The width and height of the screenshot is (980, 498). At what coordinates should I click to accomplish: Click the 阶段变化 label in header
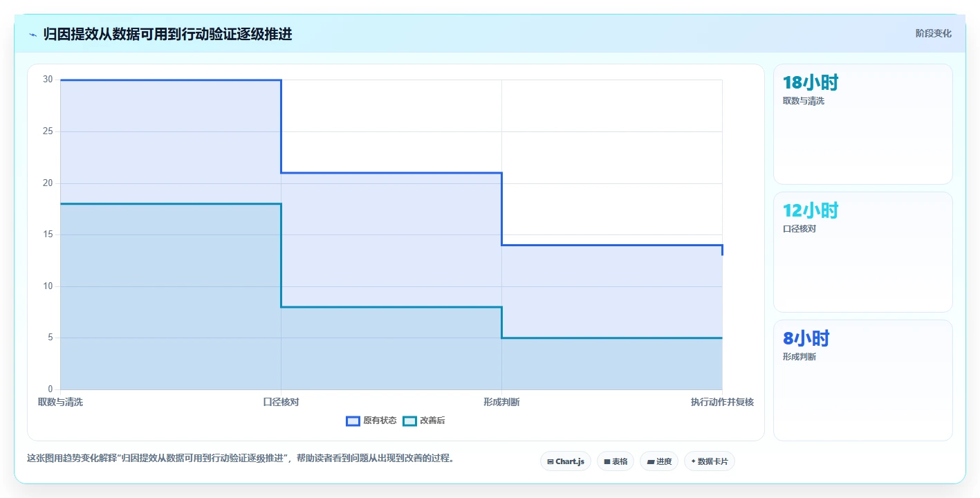click(x=933, y=33)
